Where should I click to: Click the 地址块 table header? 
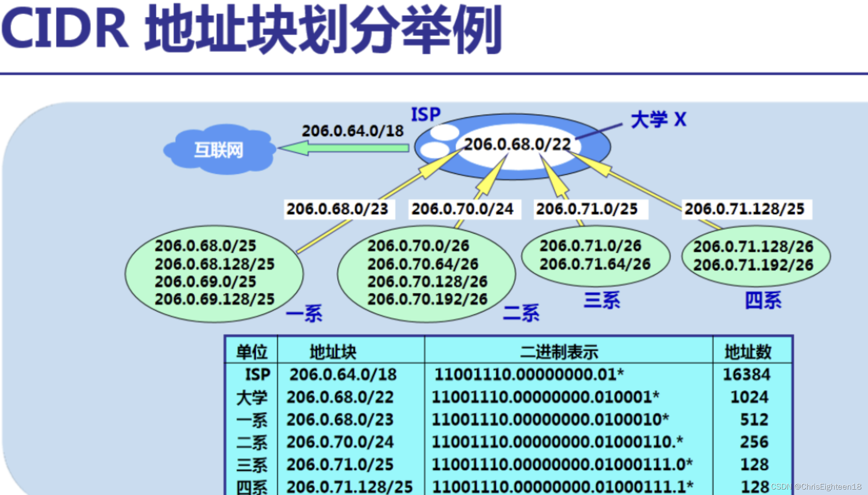pos(333,352)
